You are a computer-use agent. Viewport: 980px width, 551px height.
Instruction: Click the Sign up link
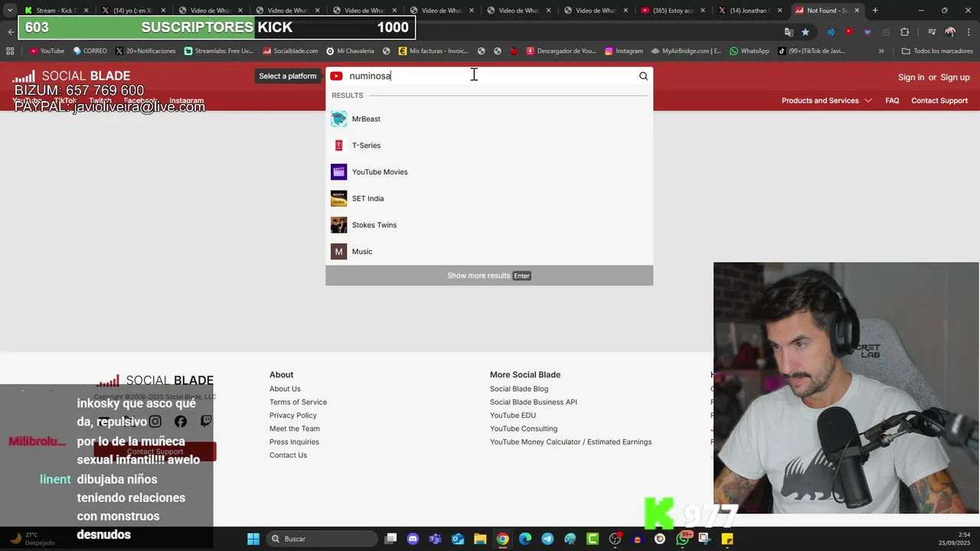point(955,77)
